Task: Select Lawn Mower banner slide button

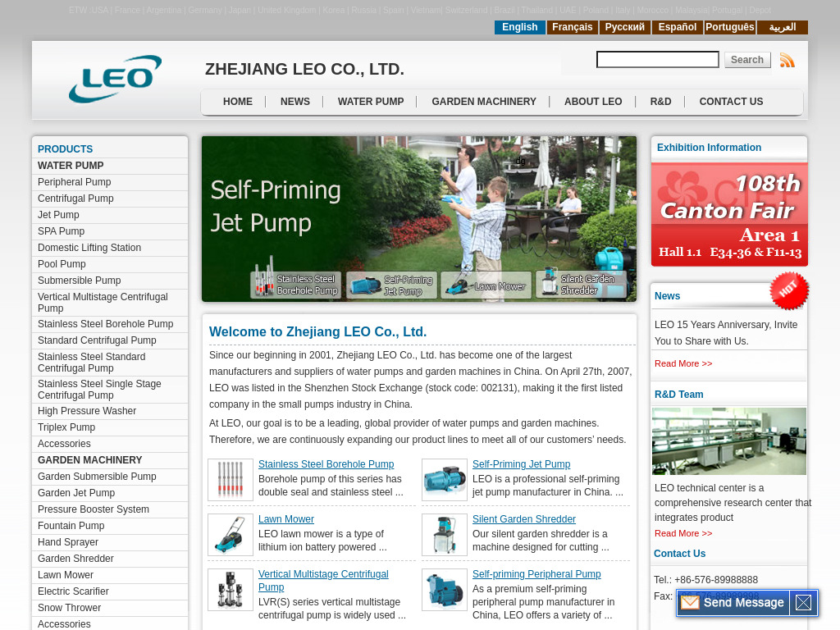Action: click(x=486, y=285)
